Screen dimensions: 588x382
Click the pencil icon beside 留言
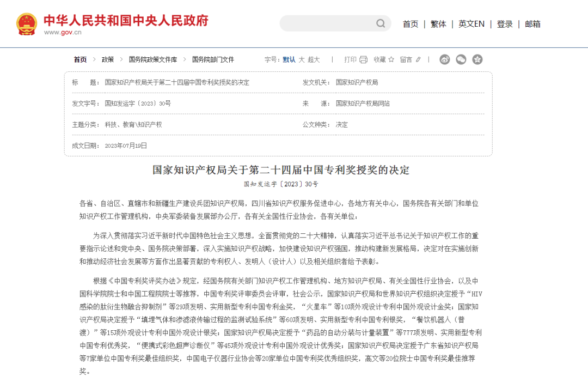pyautogui.click(x=418, y=59)
